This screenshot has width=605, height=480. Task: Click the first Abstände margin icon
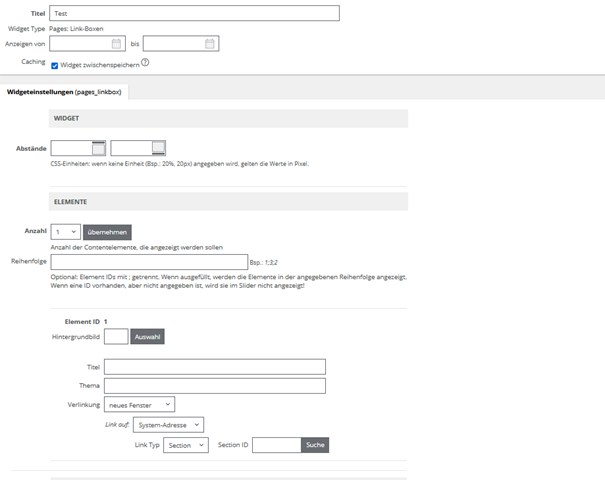click(98, 148)
